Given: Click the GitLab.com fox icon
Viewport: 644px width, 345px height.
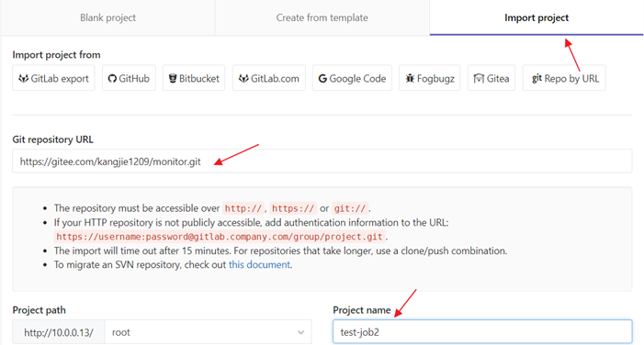Looking at the screenshot, I should [x=243, y=78].
